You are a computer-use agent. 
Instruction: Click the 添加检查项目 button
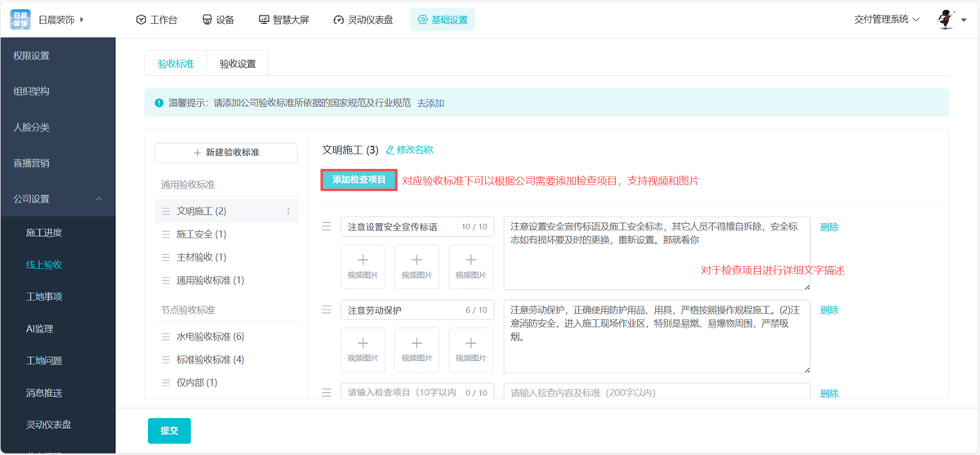pos(359,181)
